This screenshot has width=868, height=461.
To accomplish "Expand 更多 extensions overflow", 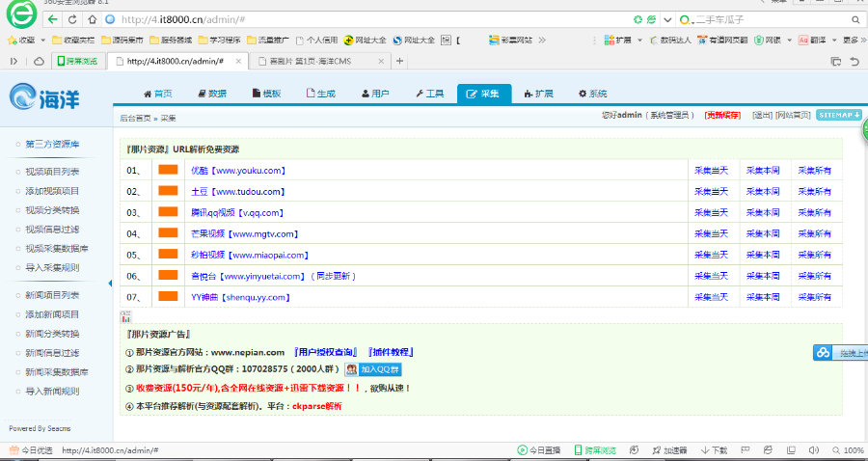I will coord(854,40).
